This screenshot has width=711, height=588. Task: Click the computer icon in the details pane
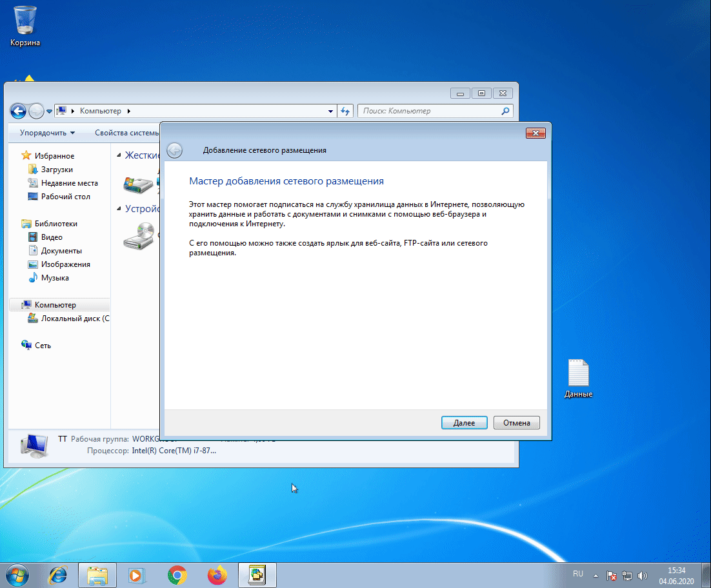(34, 446)
